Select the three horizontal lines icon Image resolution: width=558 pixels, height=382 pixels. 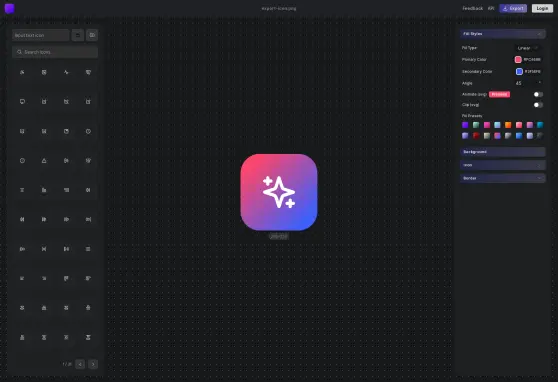88,249
